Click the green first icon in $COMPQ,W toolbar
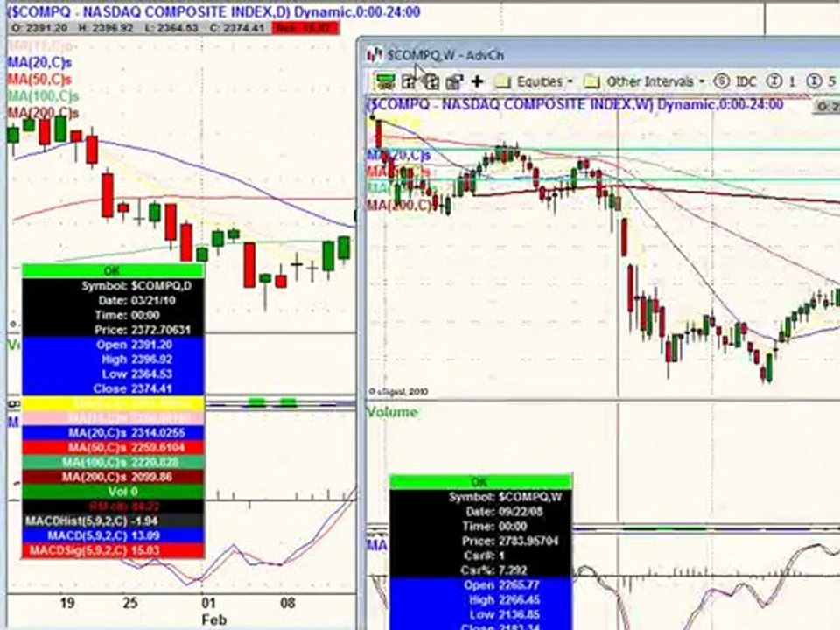 pyautogui.click(x=385, y=81)
